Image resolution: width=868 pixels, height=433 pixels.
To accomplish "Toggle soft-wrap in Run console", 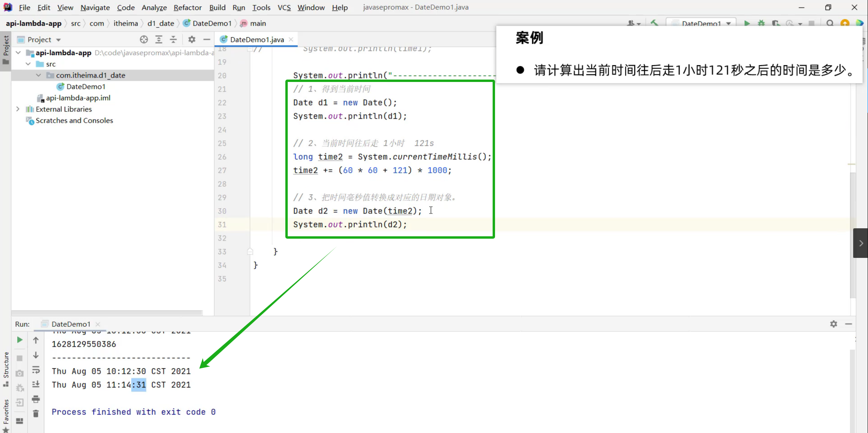I will pos(36,370).
